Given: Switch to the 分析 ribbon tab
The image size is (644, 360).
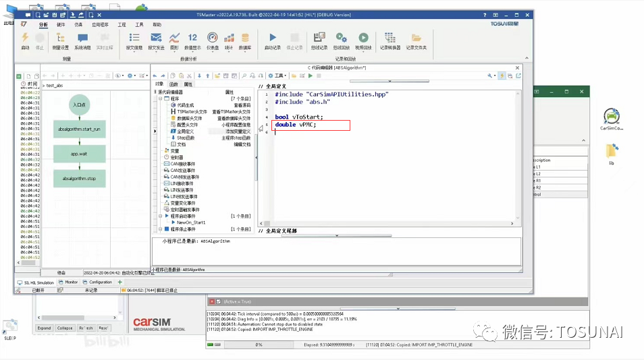Looking at the screenshot, I should 43,24.
